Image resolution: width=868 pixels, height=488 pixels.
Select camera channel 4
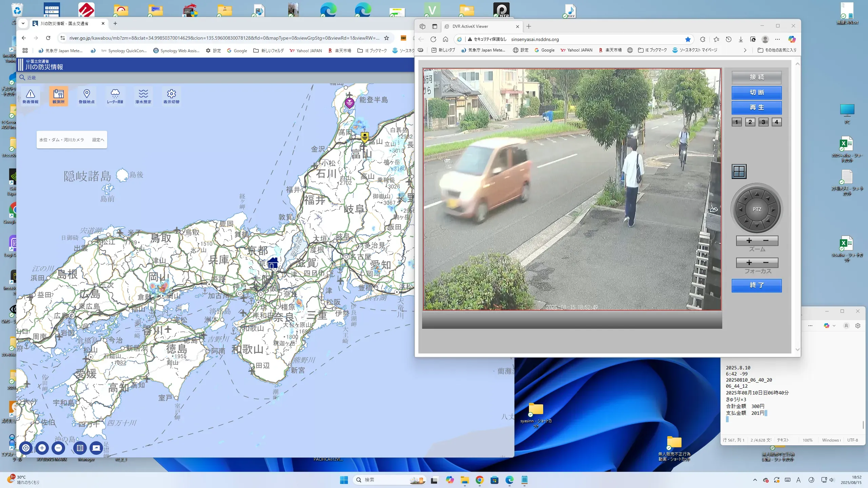click(776, 122)
